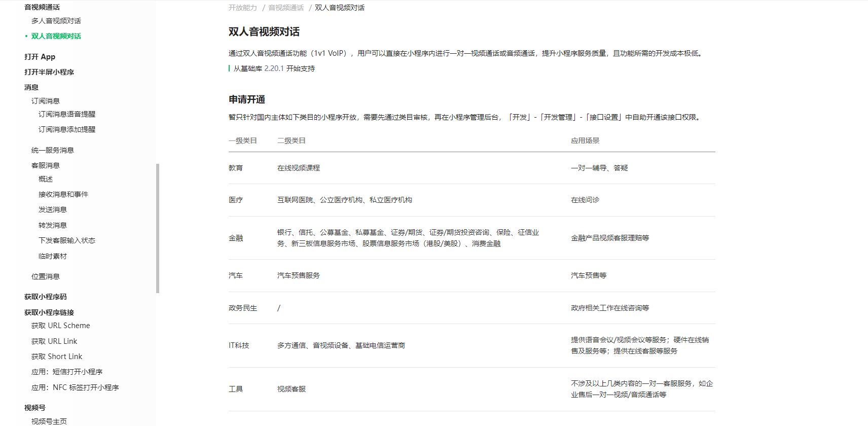Open 获取 URL Scheme page
The image size is (868, 426).
(61, 326)
